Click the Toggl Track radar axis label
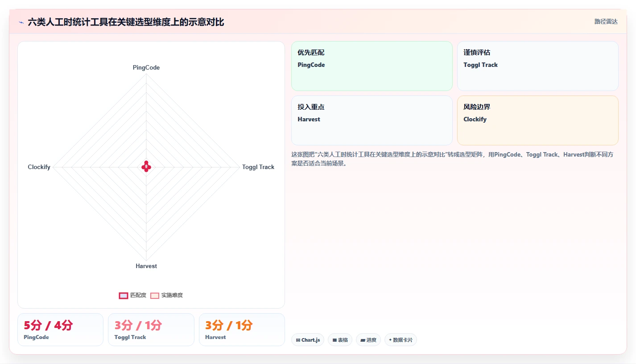 click(258, 167)
